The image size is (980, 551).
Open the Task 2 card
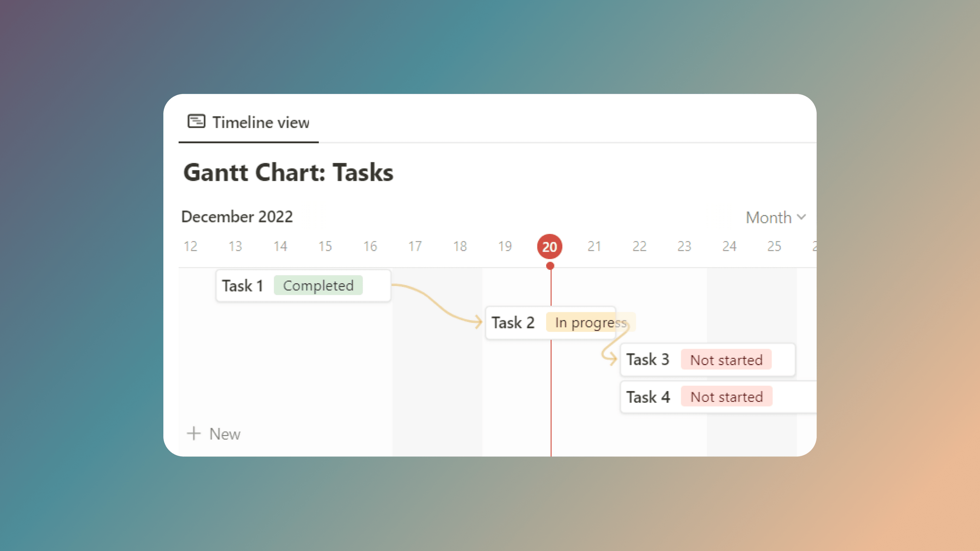click(513, 322)
